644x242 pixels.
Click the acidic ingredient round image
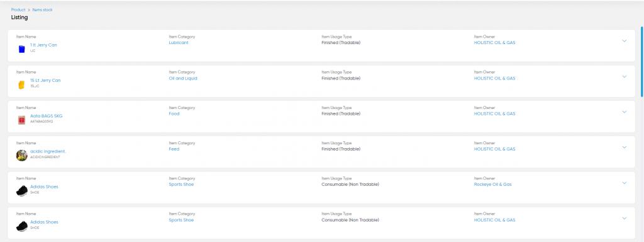[x=22, y=155]
